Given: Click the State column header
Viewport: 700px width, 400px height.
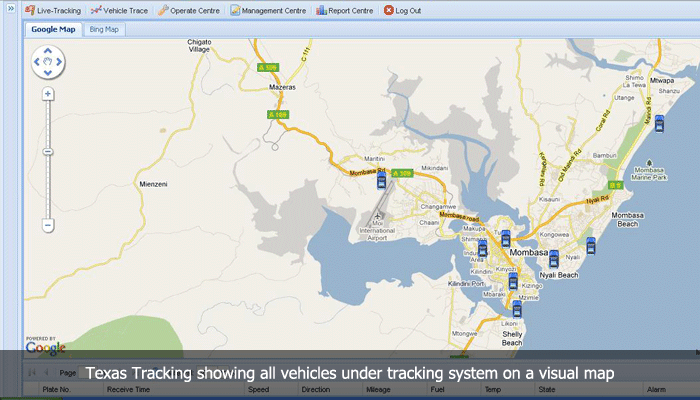Looking at the screenshot, I should point(546,389).
